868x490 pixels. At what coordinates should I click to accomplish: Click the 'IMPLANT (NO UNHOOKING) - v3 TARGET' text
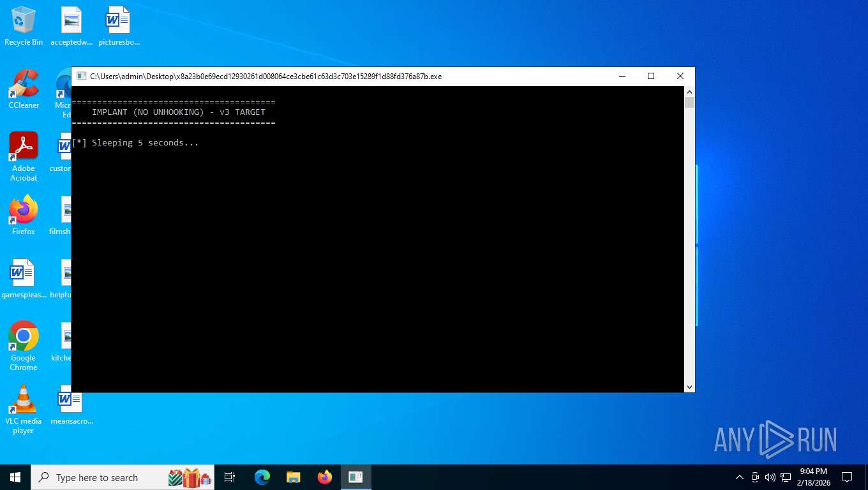179,112
